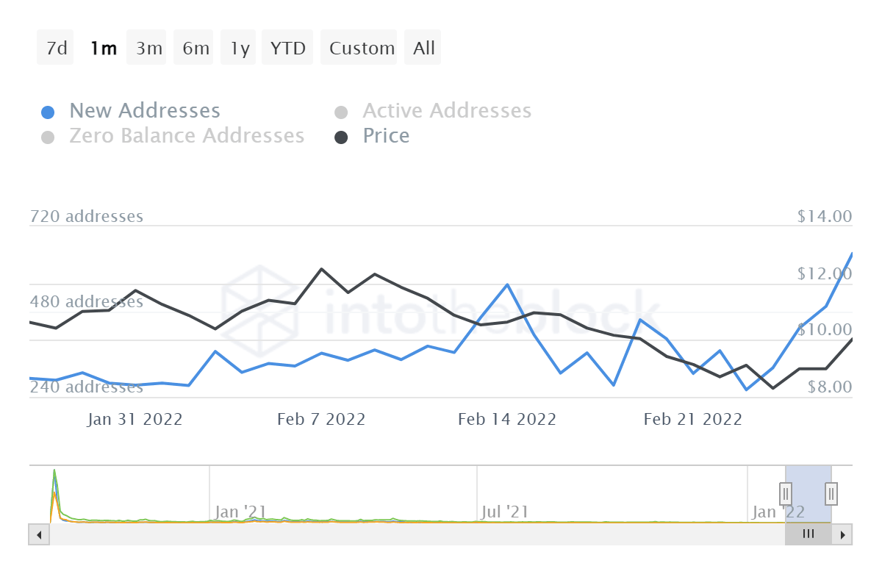Image resolution: width=882 pixels, height=588 pixels.
Task: Select the 6m time range
Action: pyautogui.click(x=196, y=49)
